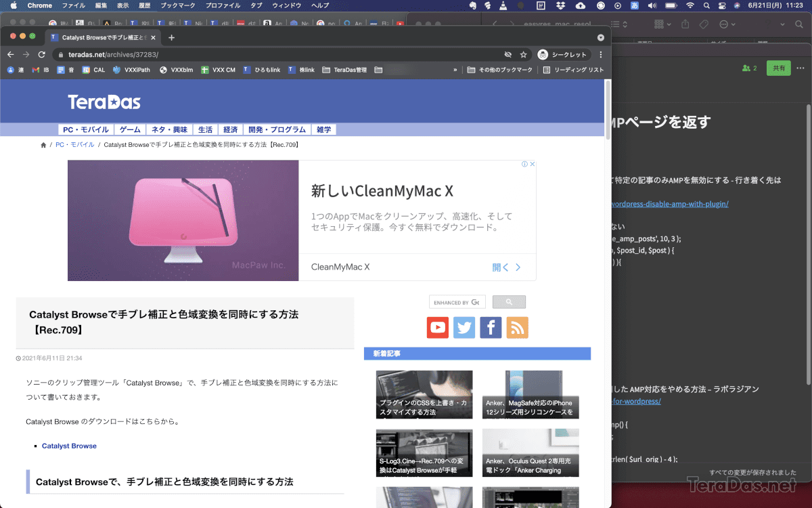
Task: Open the wordpress-disable-amp-with-plugin link in notes
Action: click(x=670, y=204)
